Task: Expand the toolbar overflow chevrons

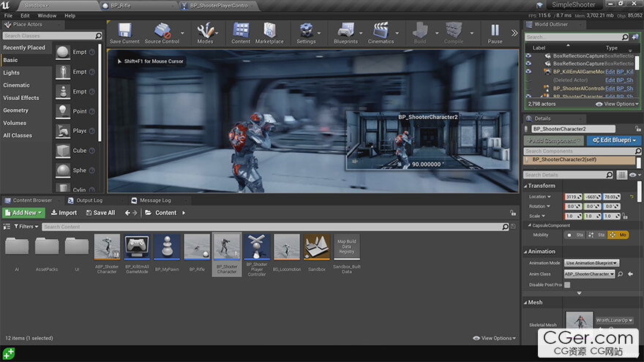Action: click(x=514, y=33)
